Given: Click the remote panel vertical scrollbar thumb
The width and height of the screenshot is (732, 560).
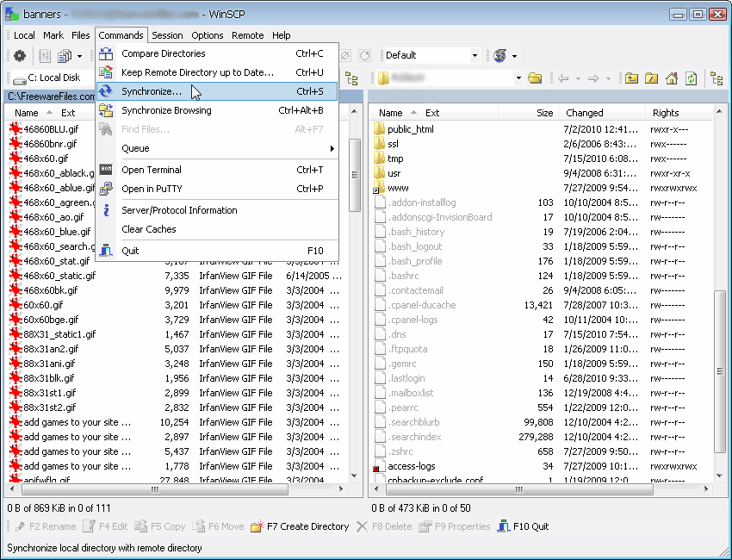Looking at the screenshot, I should coord(719,371).
